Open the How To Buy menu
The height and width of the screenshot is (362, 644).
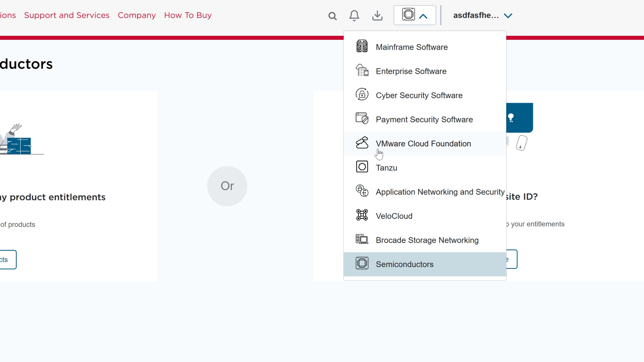pyautogui.click(x=188, y=15)
